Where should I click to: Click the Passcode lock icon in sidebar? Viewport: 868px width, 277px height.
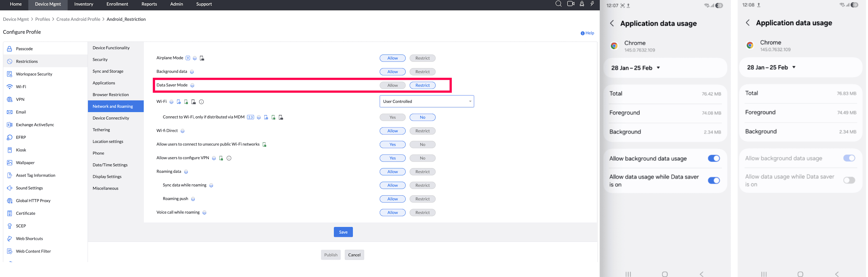10,49
